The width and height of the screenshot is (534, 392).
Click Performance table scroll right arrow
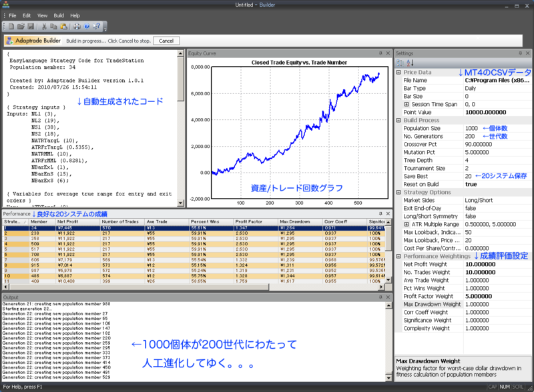(381, 287)
